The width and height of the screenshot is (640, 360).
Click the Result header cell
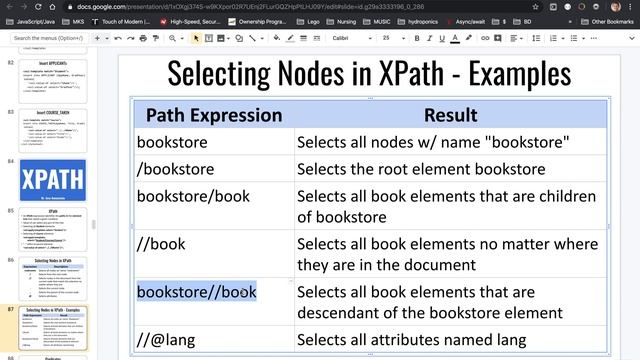pos(451,115)
